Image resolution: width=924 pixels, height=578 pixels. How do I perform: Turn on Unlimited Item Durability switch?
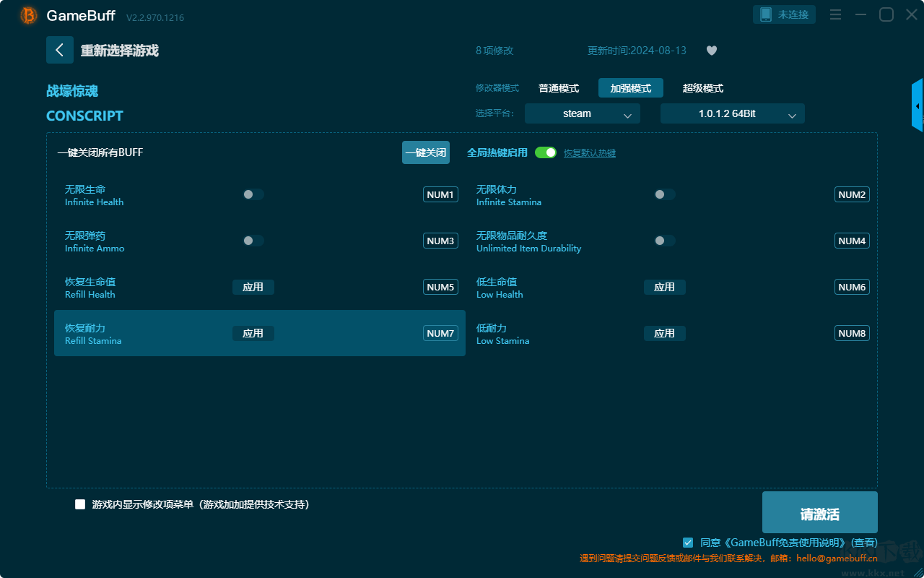click(x=664, y=241)
